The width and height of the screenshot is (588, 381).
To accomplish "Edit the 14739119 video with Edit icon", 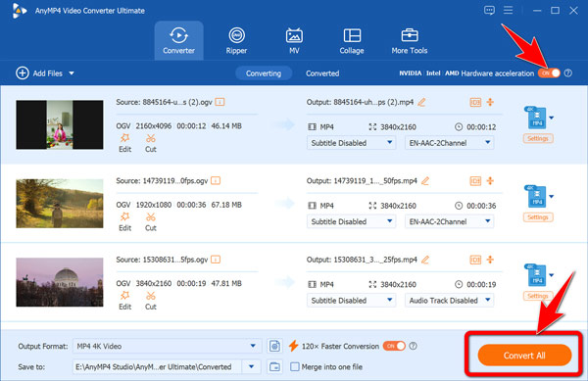I will point(124,221).
